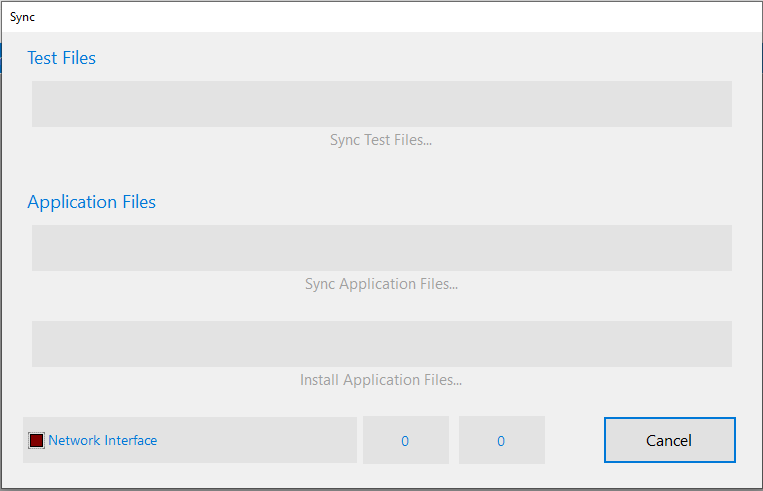The height and width of the screenshot is (491, 763).
Task: Click the rightmost 0 value beside Cancel
Action: (x=501, y=441)
